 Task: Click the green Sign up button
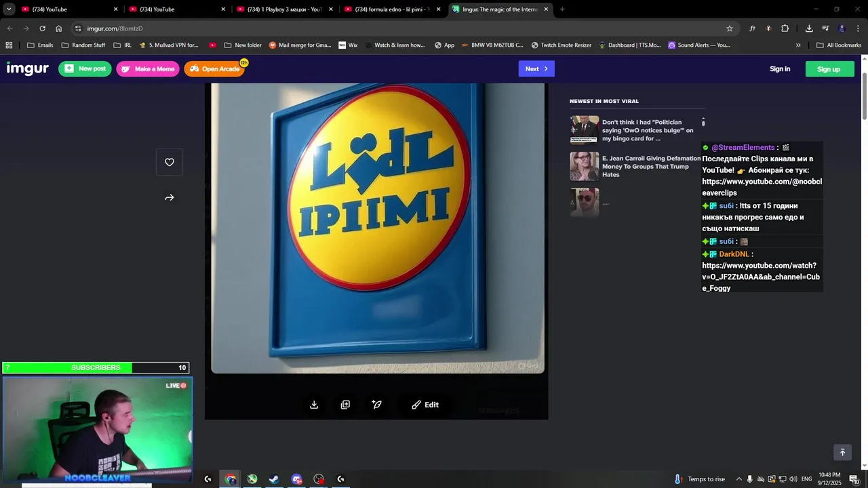pos(829,68)
